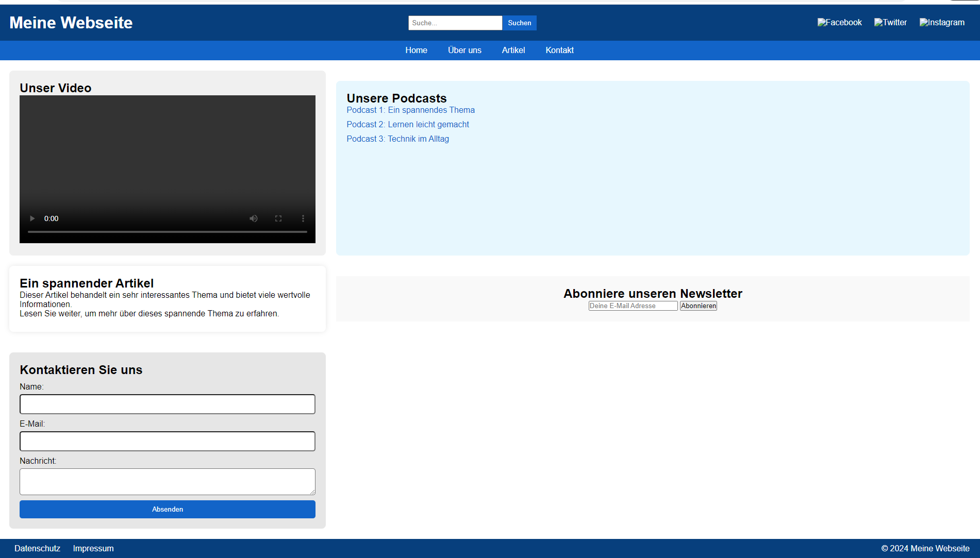Click the video progress bar
980x558 pixels.
(167, 232)
